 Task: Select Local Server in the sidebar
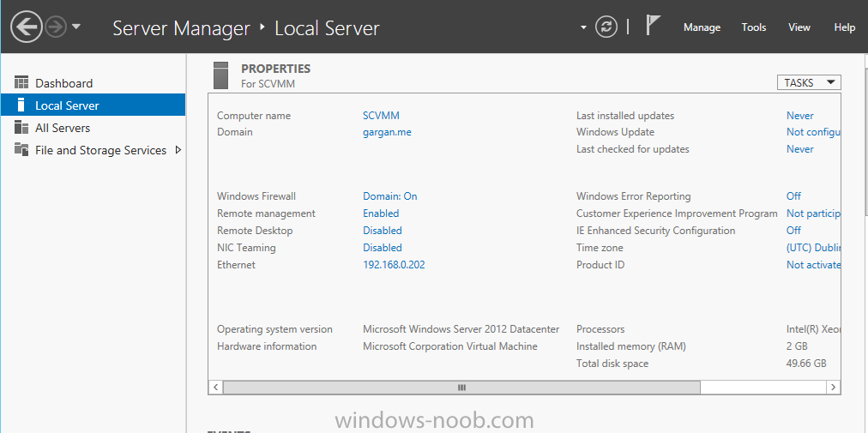pyautogui.click(x=93, y=105)
